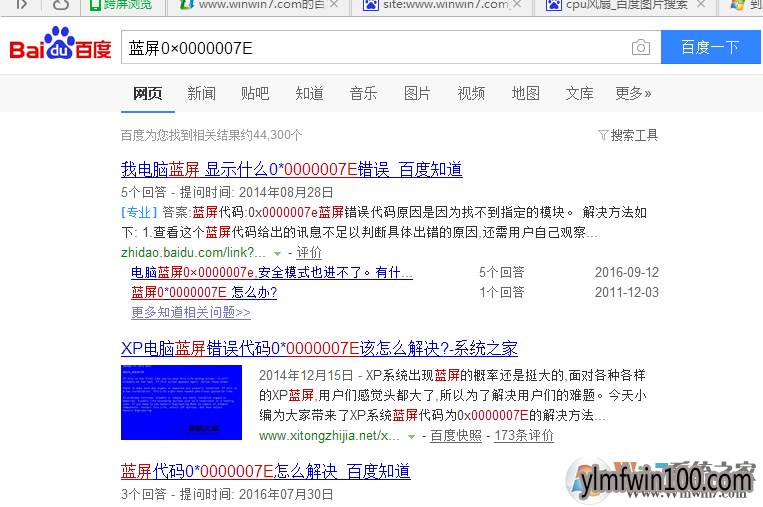
Task: Open the 地图 tab
Action: (x=526, y=93)
